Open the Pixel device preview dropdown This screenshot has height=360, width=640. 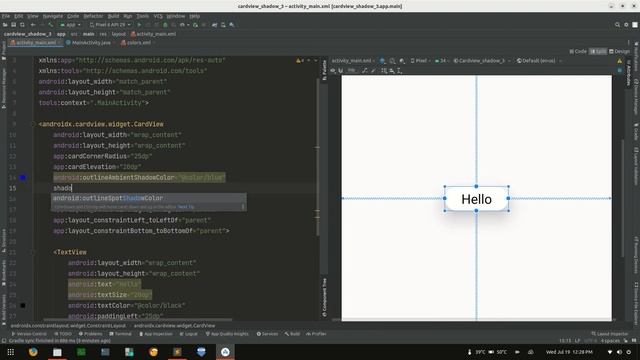pyautogui.click(x=420, y=61)
